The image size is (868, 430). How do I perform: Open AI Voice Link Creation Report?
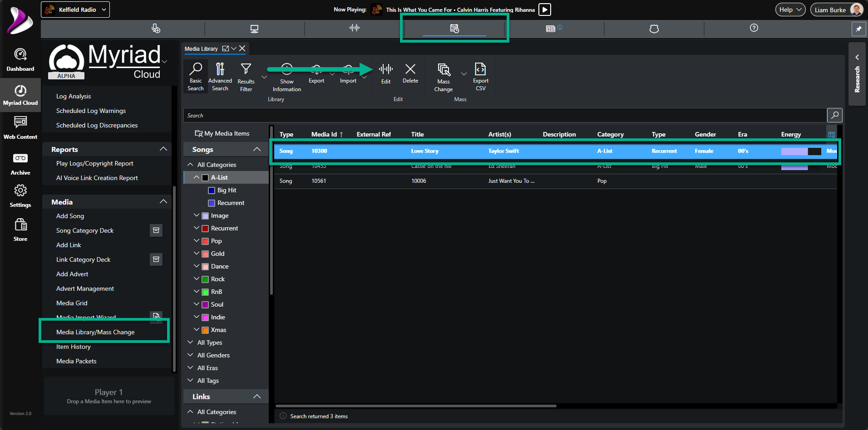(x=97, y=178)
